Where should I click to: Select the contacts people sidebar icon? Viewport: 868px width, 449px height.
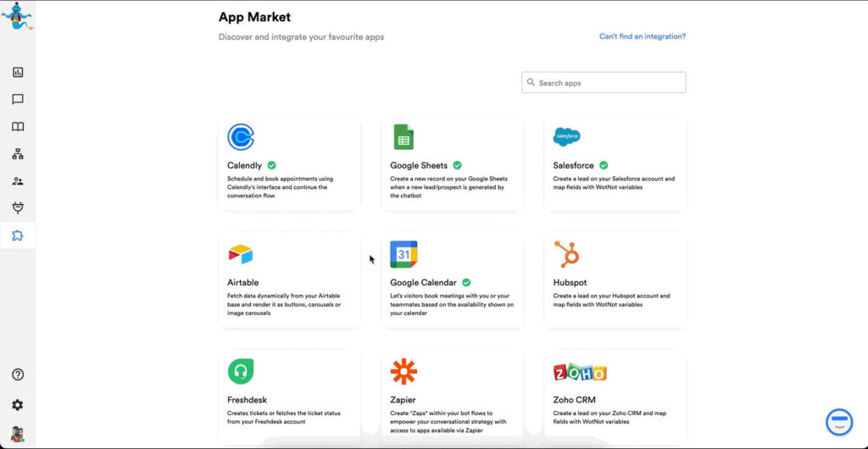point(18,181)
